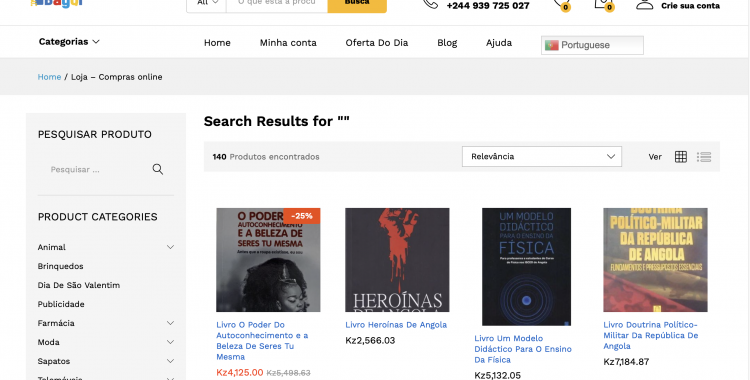Image resolution: width=750 pixels, height=380 pixels.
Task: Click the Portuguese flag icon
Action: (551, 45)
